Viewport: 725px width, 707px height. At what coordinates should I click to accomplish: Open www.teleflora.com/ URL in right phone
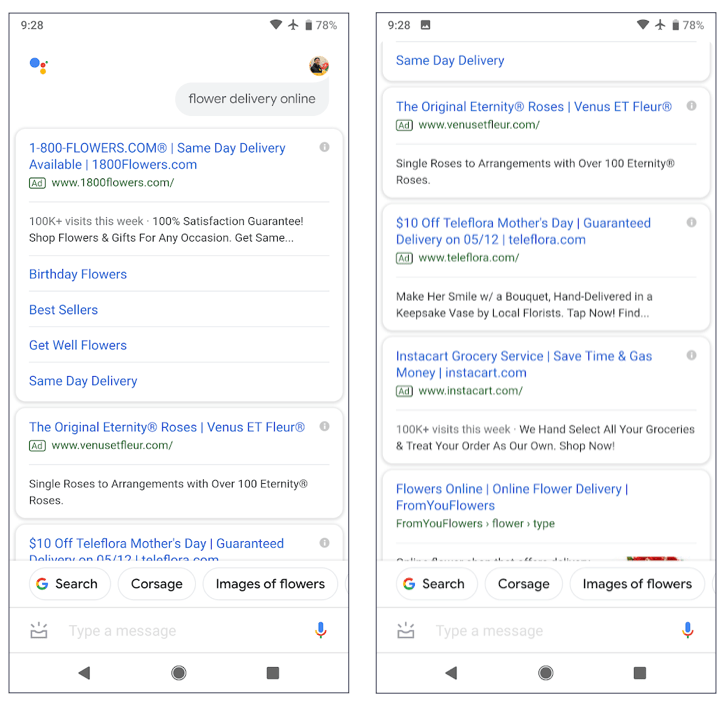coord(469,258)
